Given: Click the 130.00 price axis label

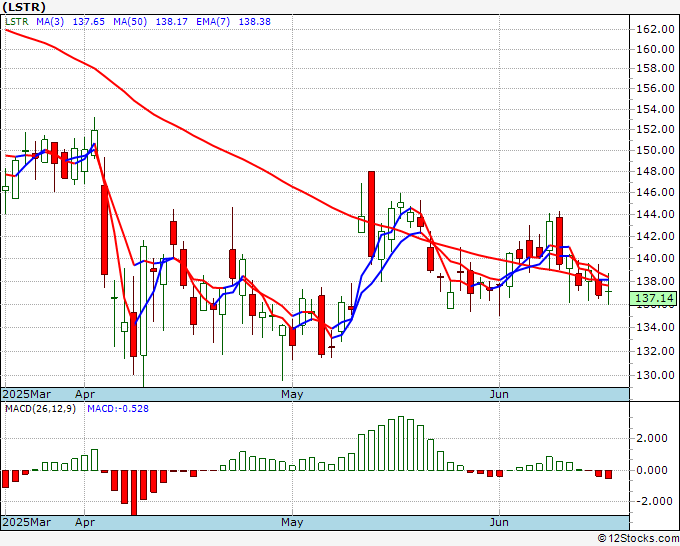Looking at the screenshot, I should click(655, 376).
